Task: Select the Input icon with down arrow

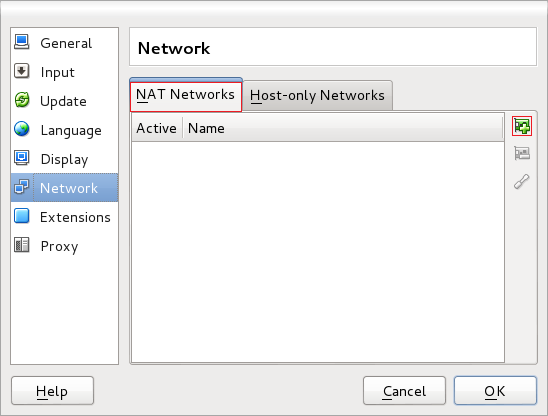Action: pos(22,72)
